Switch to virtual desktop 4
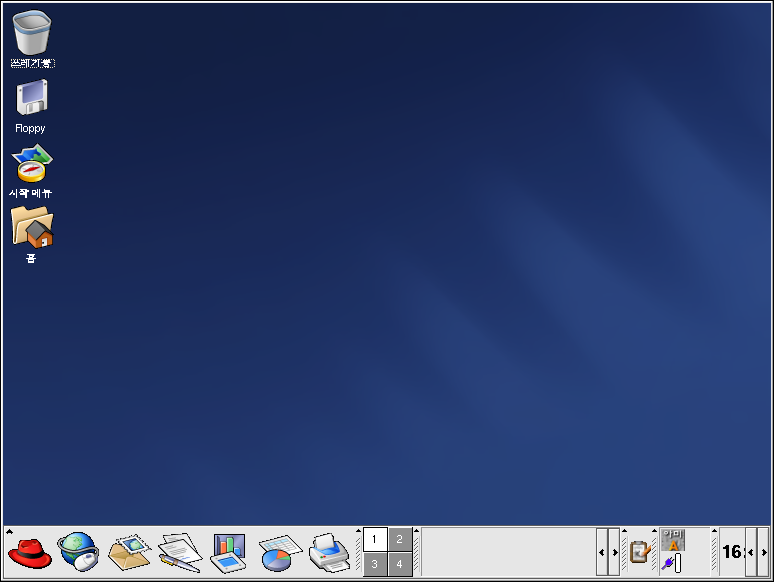The image size is (774, 582). 400,565
